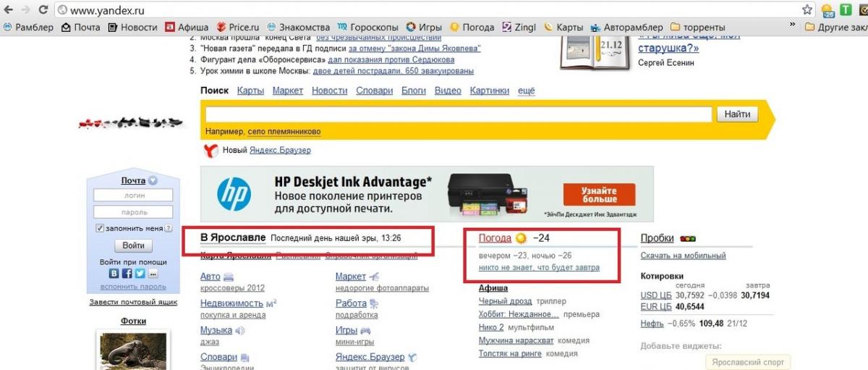The image size is (868, 370).
Task: Log in using the VKontakte icon
Action: (114, 274)
